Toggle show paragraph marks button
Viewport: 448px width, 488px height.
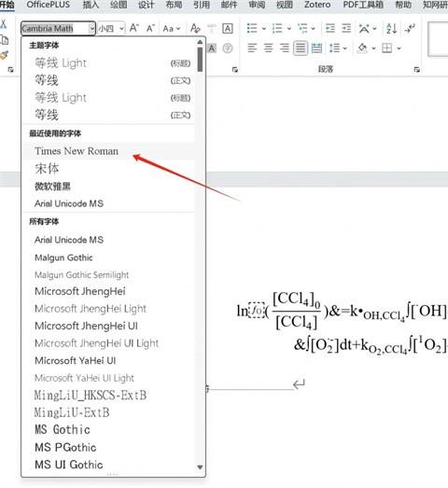[410, 28]
